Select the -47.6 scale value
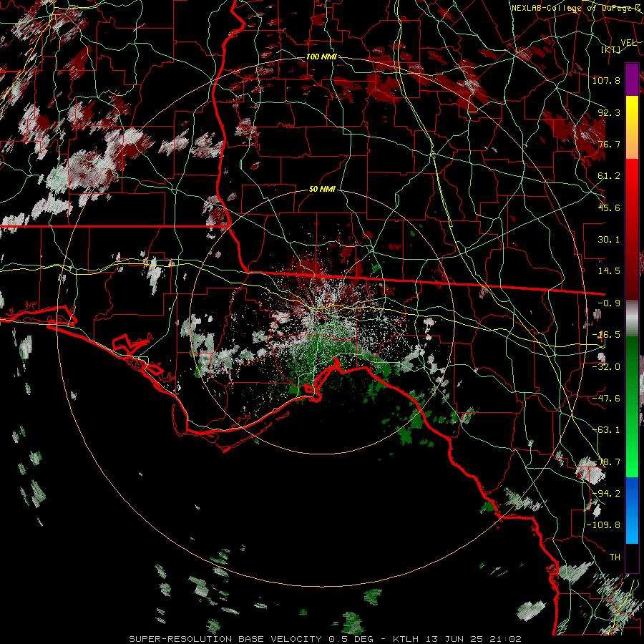Viewport: 644px width, 644px height. (606, 399)
